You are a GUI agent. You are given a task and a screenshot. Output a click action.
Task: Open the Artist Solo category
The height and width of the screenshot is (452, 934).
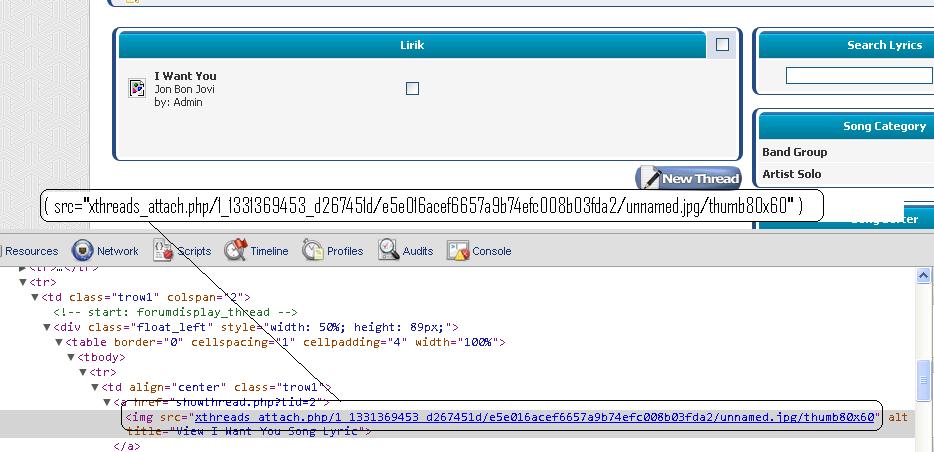792,174
